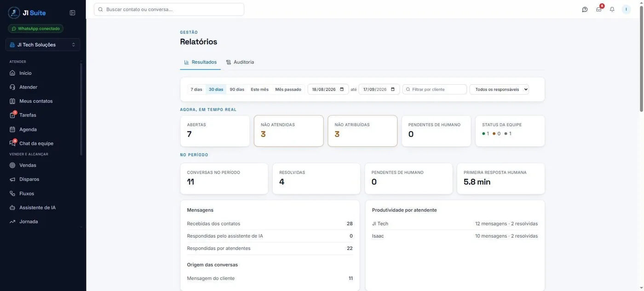Click the Início house icon

coord(12,73)
